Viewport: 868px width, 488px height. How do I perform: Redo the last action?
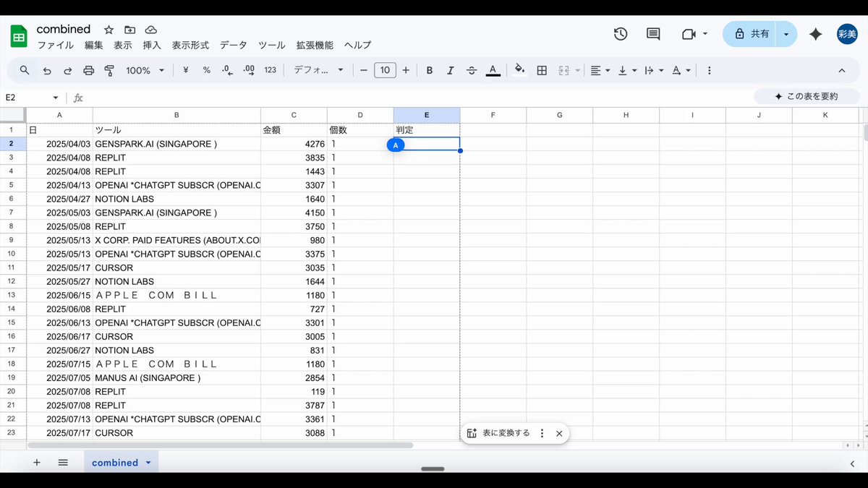tap(68, 70)
